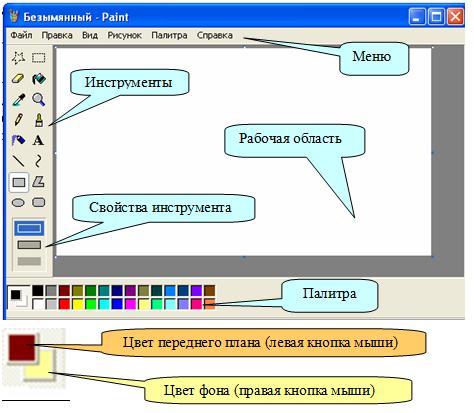The height and width of the screenshot is (413, 474).
Task: Pick the bright cyan palette swatch
Action: [104, 304]
